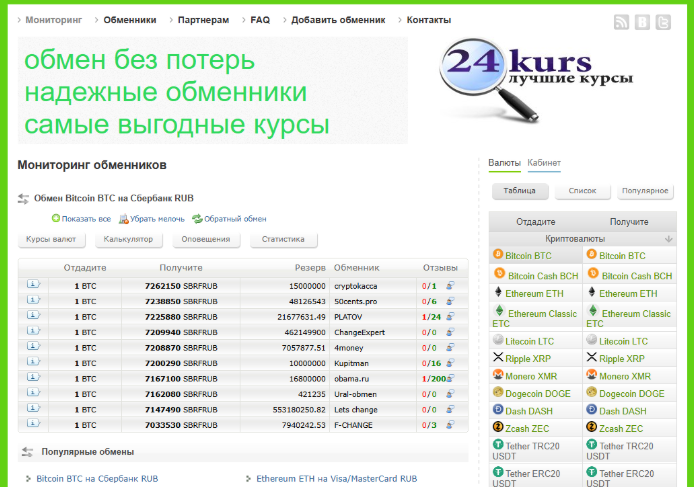The image size is (694, 490).
Task: Open info icon for Lets change row
Action: [33, 408]
